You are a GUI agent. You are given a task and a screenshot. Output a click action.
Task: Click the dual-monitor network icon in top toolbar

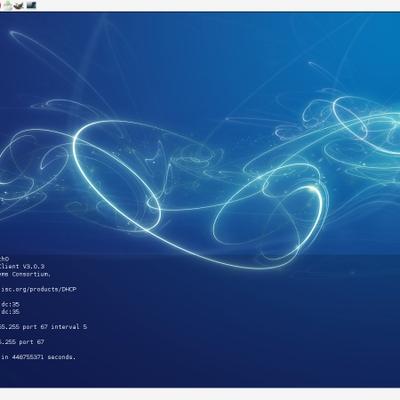pyautogui.click(x=31, y=5)
